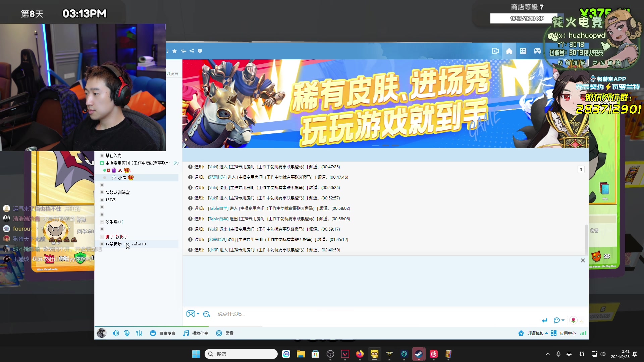Toggle the 拼 pinyin input mode
Viewport: 644px width, 362px height.
point(582,354)
